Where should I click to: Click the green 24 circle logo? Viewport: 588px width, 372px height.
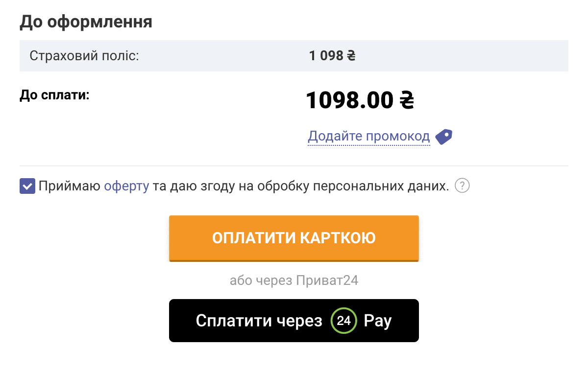343,321
